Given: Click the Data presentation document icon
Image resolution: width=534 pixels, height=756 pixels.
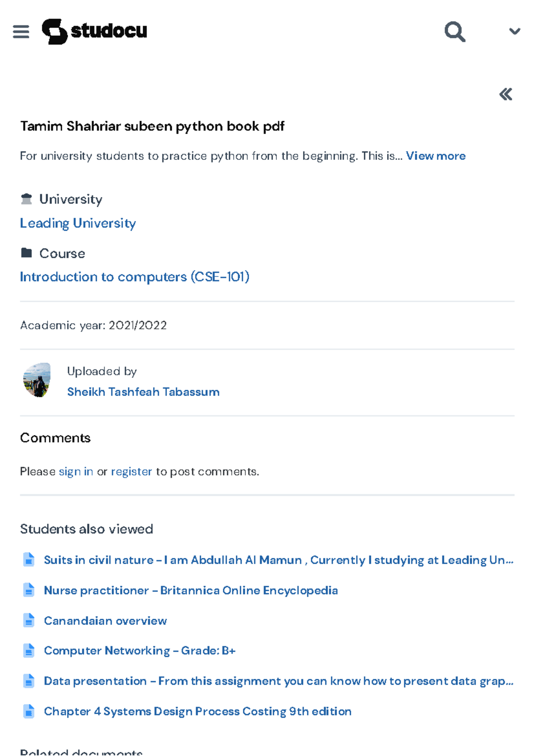Looking at the screenshot, I should coord(29,681).
